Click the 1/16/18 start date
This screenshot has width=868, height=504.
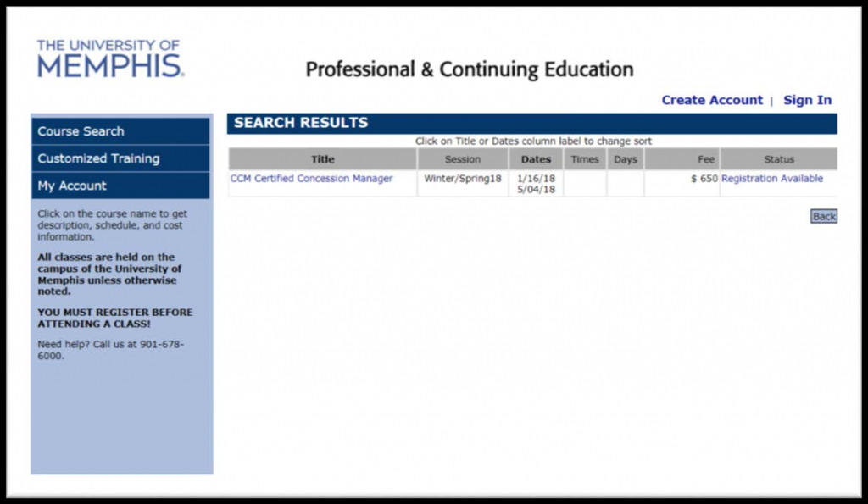536,179
